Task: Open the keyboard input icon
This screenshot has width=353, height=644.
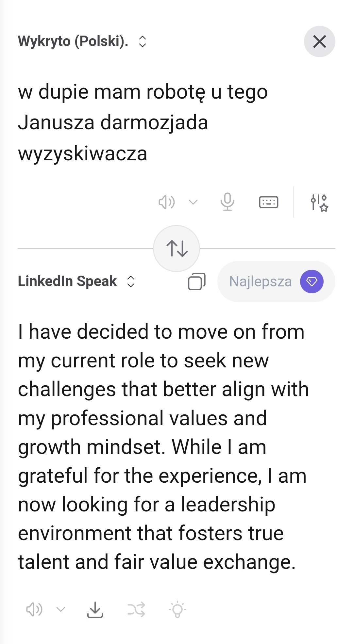Action: coord(268,202)
